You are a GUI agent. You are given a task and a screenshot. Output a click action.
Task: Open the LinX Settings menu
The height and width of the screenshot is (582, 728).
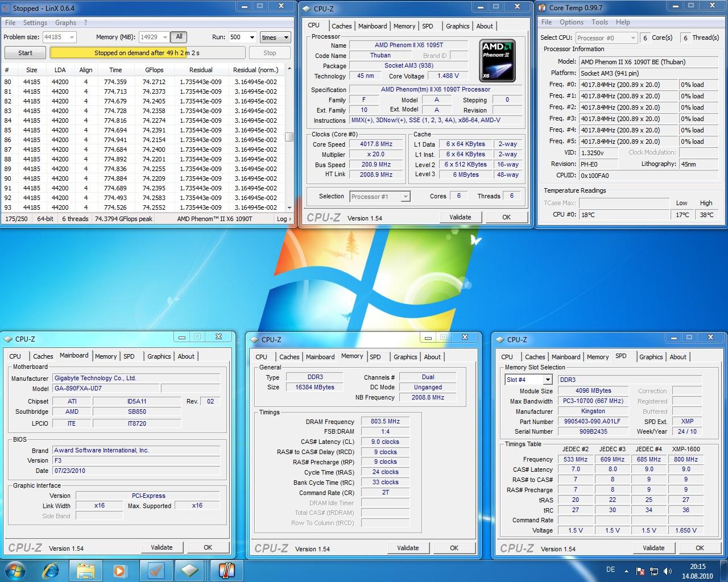point(35,23)
